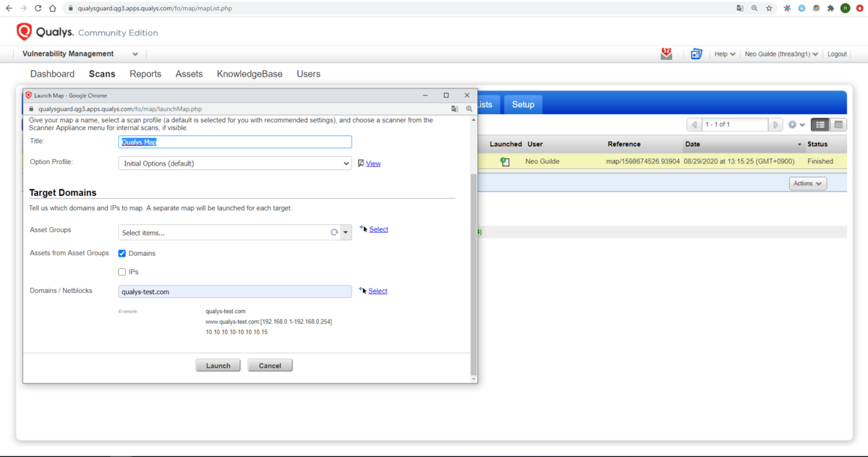Click the Select link for Asset Groups
This screenshot has width=868, height=457.
point(378,229)
